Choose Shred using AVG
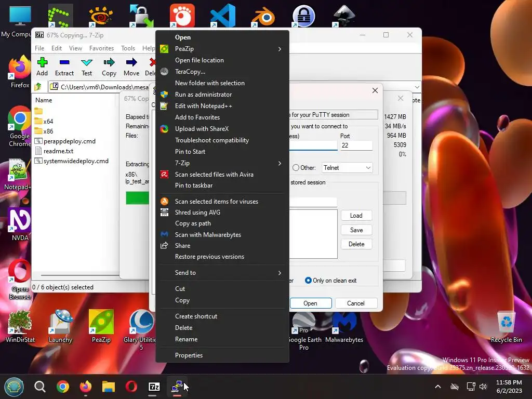This screenshot has width=532, height=399. (x=222, y=212)
